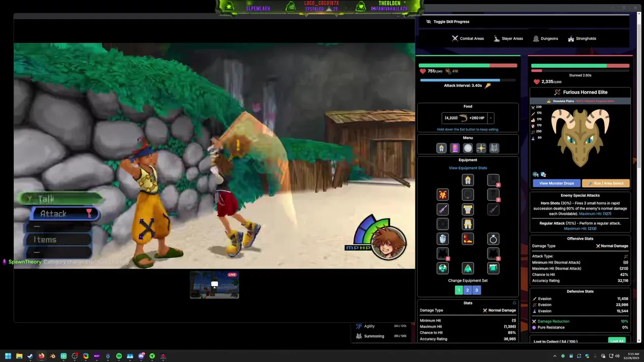The image size is (644, 362).
Task: Open Blender from the taskbar
Action: pyautogui.click(x=52, y=356)
